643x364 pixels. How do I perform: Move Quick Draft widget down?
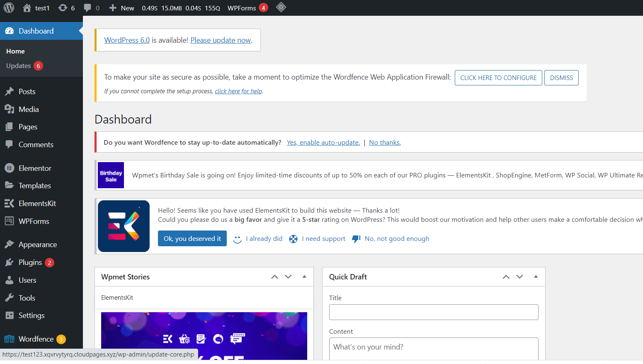(519, 277)
